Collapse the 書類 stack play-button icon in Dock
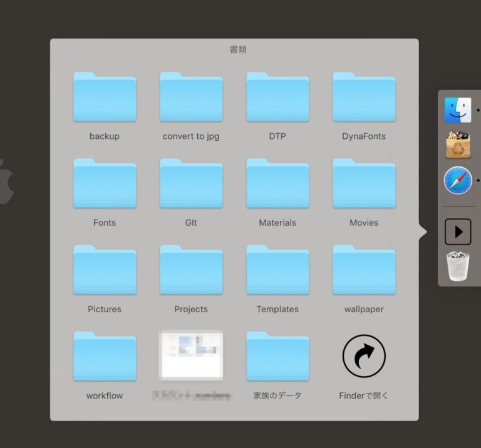Viewport: 481px width, 448px height. click(458, 232)
